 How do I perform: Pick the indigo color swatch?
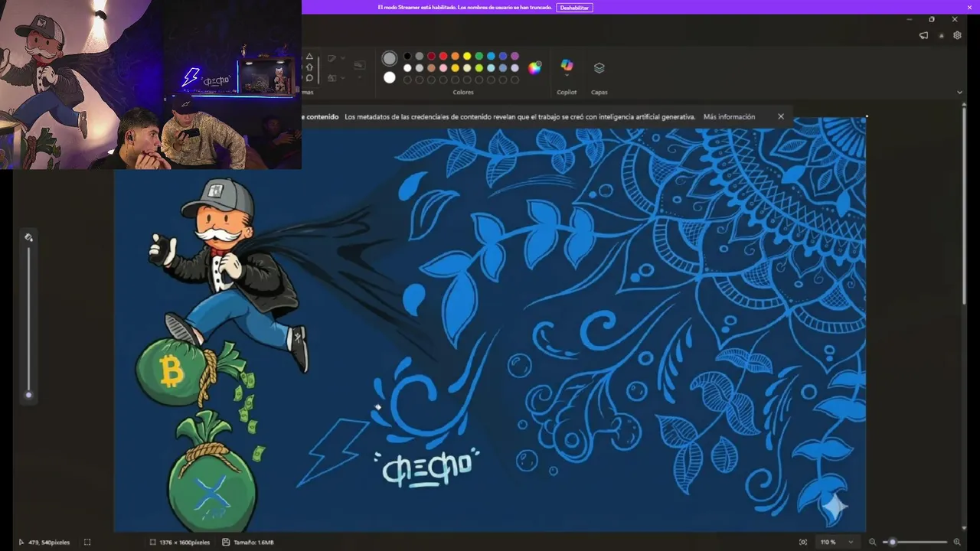pyautogui.click(x=503, y=56)
